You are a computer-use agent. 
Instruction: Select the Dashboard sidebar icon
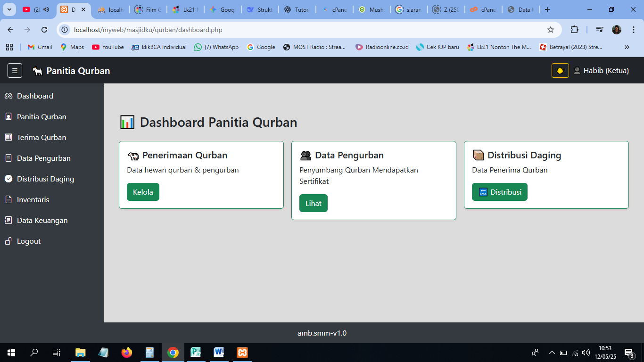tap(8, 96)
